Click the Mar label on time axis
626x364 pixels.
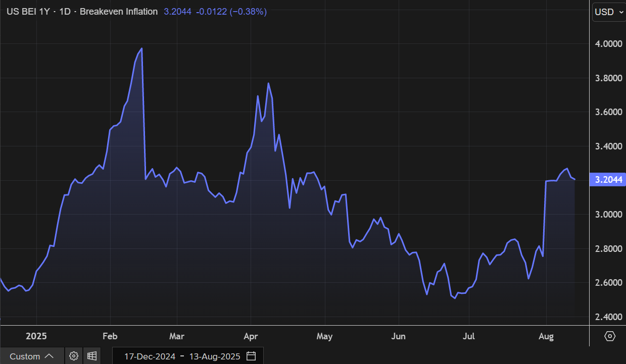177,336
